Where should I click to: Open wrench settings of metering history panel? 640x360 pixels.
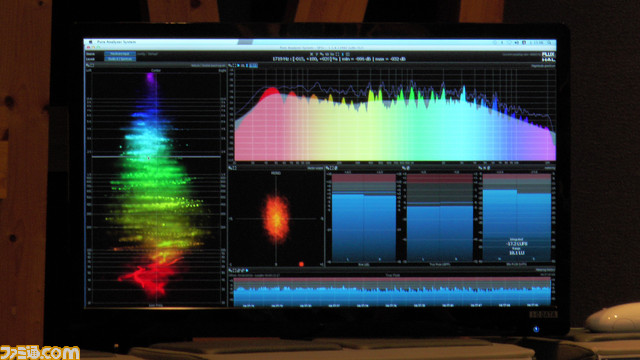click(231, 270)
